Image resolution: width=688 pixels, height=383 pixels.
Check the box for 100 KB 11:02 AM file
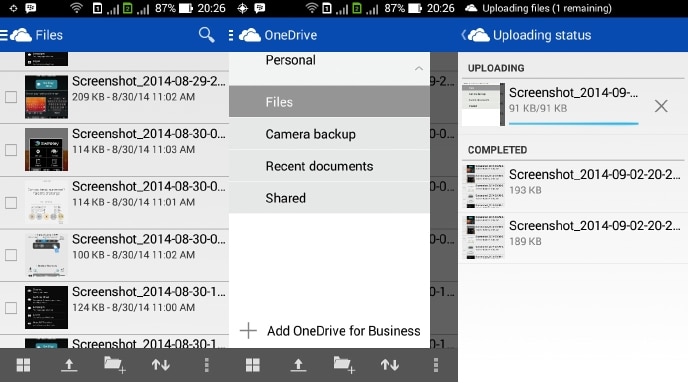point(11,255)
